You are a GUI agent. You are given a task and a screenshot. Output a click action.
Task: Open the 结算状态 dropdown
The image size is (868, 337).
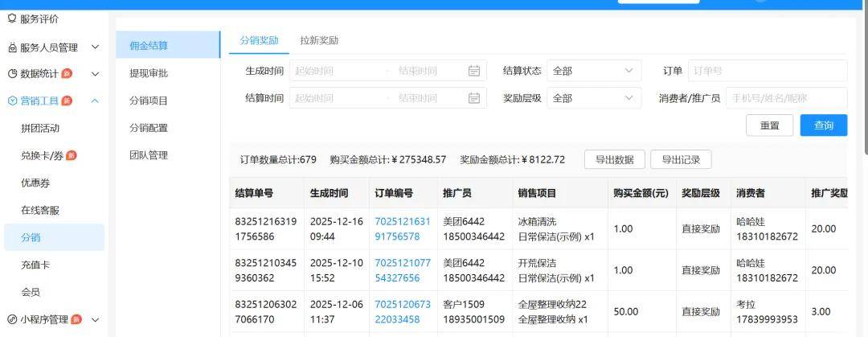click(x=594, y=71)
